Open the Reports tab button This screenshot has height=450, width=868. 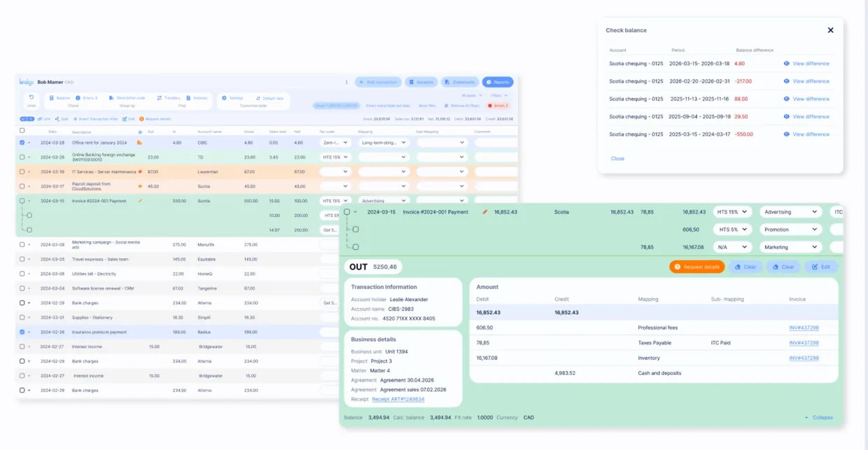pyautogui.click(x=498, y=82)
